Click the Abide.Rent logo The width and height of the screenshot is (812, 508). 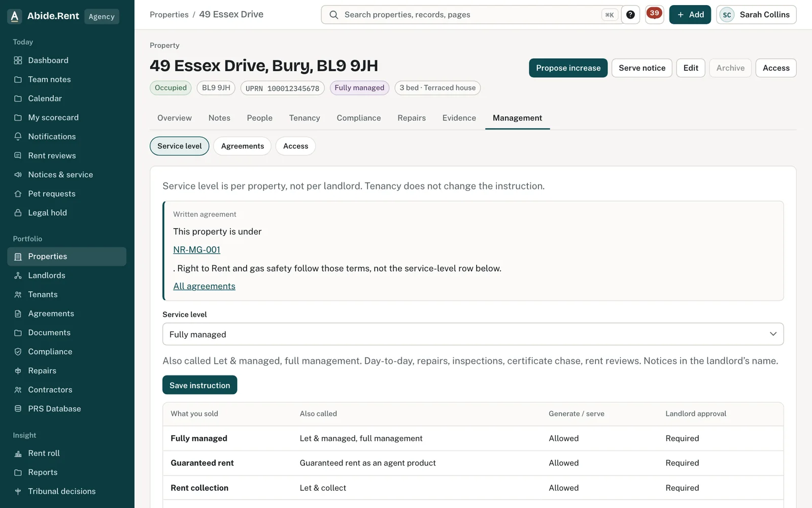(15, 16)
